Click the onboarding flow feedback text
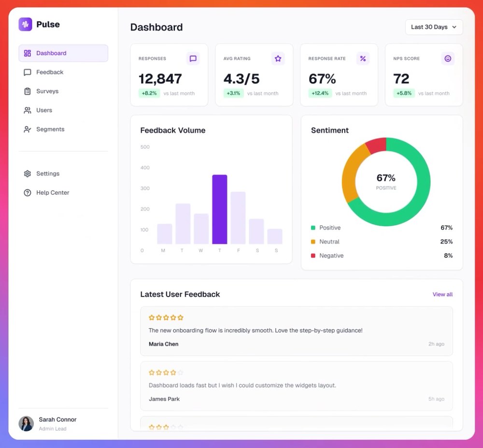 256,331
